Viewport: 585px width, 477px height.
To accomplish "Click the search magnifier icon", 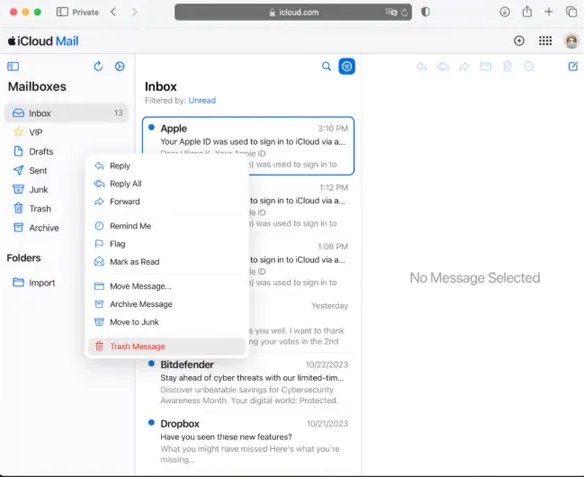I will click(x=326, y=66).
